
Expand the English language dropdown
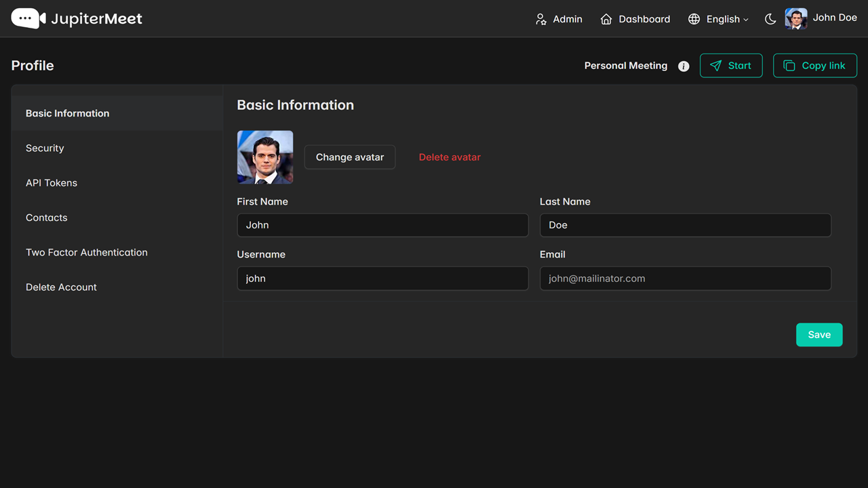point(728,19)
